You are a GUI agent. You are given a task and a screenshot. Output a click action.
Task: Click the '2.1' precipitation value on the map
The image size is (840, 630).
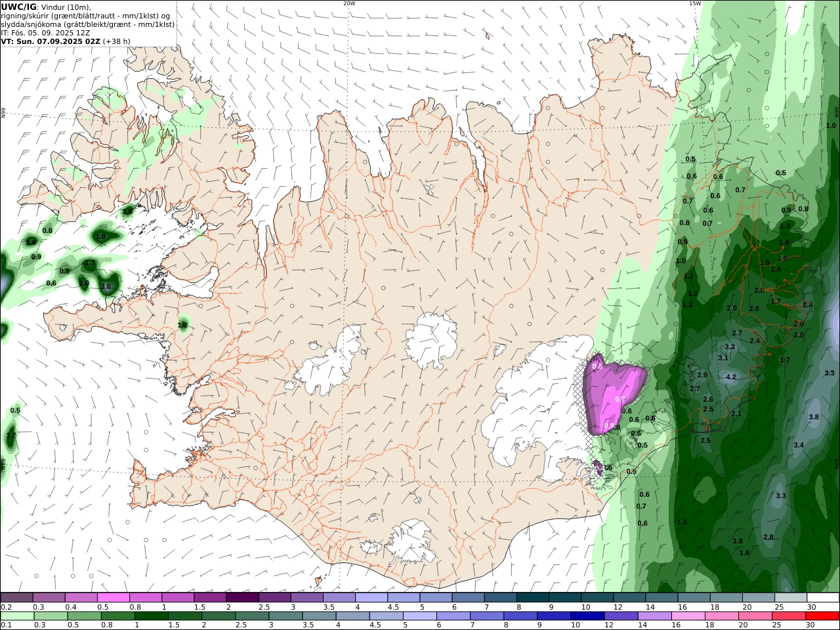coord(736,414)
